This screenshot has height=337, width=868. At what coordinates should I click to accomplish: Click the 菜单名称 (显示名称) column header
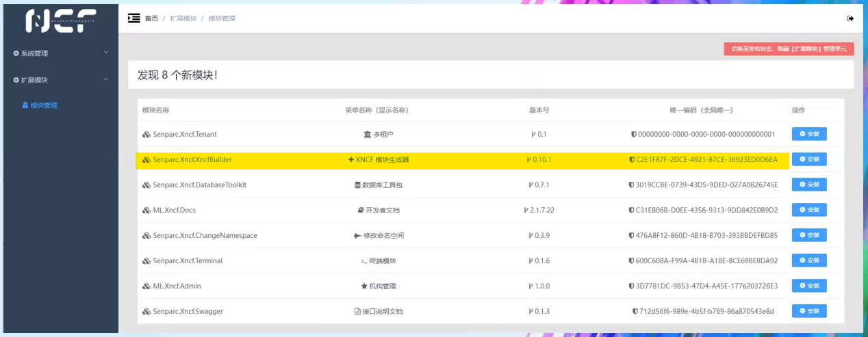pyautogui.click(x=376, y=110)
